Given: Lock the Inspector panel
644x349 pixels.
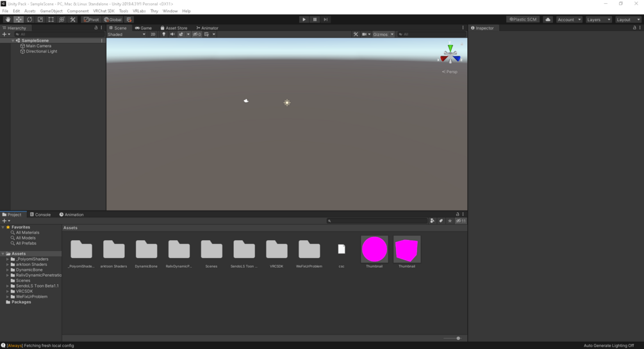Looking at the screenshot, I should 634,28.
